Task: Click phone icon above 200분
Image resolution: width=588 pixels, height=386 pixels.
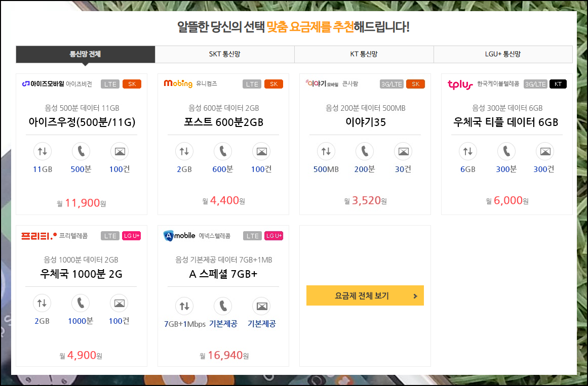Action: coord(365,151)
